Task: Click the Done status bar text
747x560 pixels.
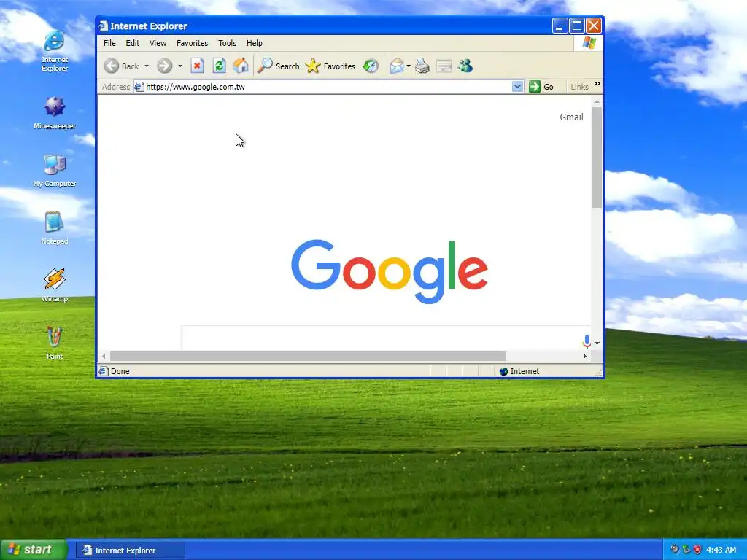Action: click(120, 371)
